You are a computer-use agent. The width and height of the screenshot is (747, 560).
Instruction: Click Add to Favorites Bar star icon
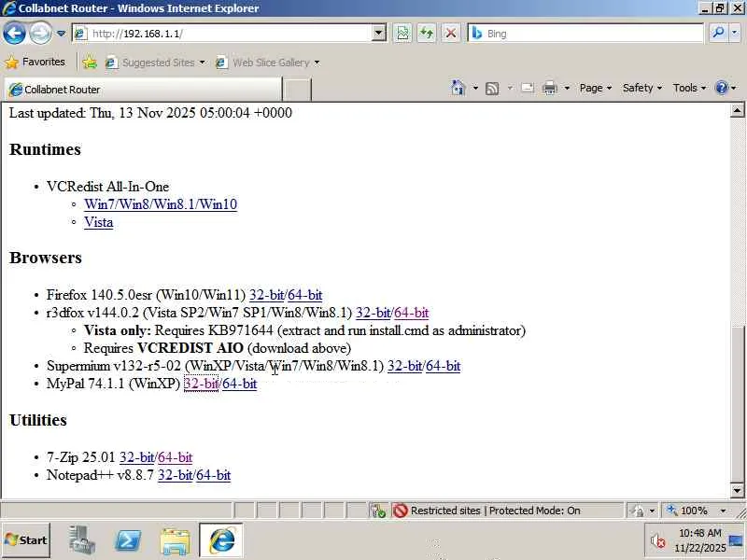[x=90, y=63]
